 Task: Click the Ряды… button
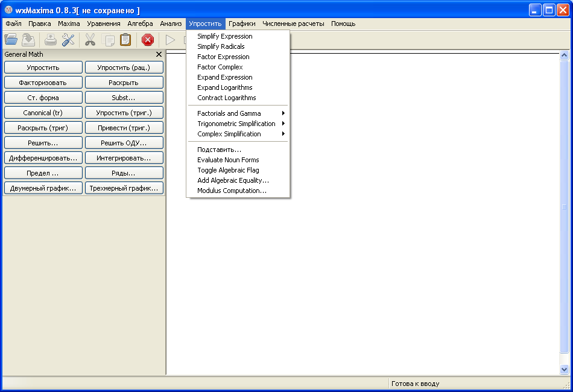(124, 173)
